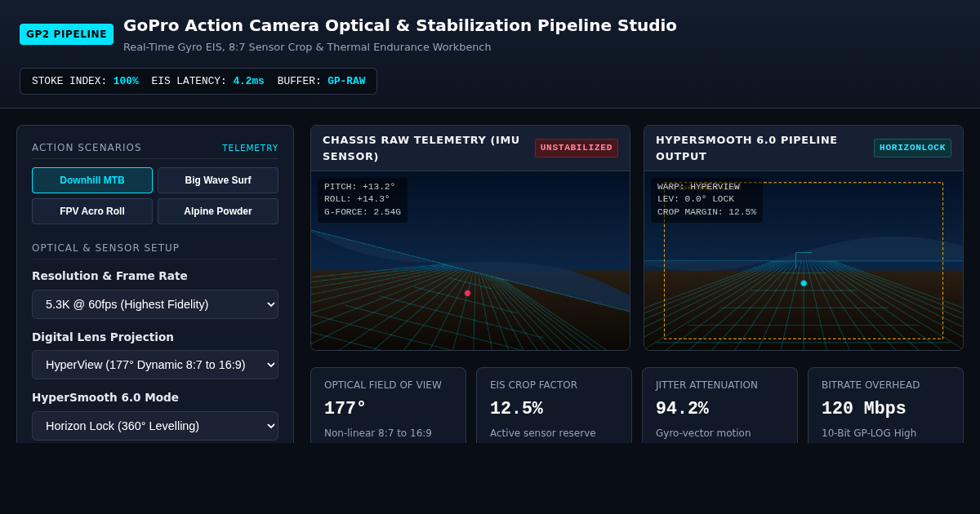Click the WARP: HYPERVIEW overlay text

tap(698, 187)
